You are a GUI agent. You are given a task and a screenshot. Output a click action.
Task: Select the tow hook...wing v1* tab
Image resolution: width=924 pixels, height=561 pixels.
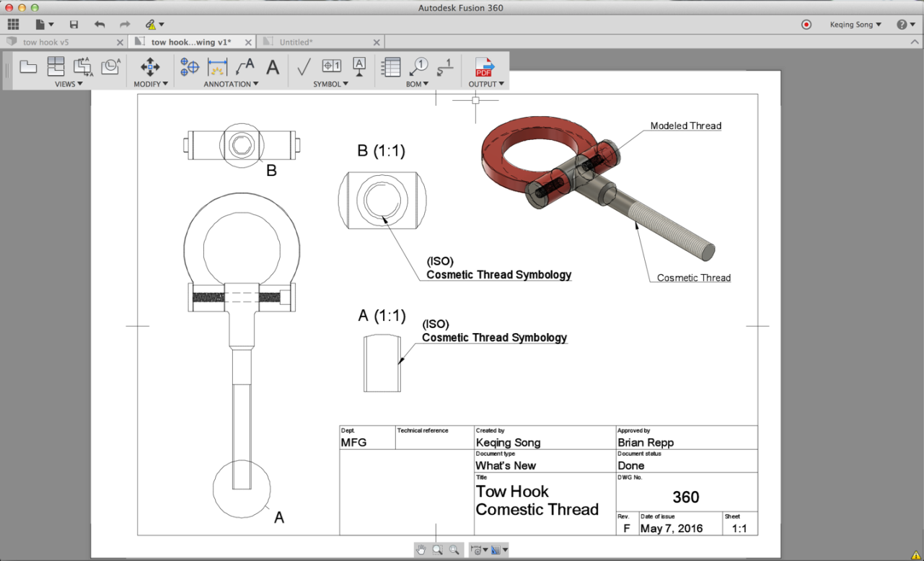tap(190, 42)
